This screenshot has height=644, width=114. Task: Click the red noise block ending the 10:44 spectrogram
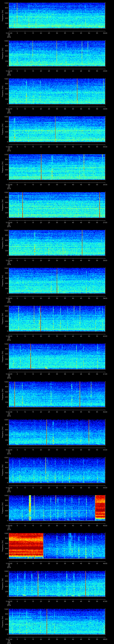(100, 507)
